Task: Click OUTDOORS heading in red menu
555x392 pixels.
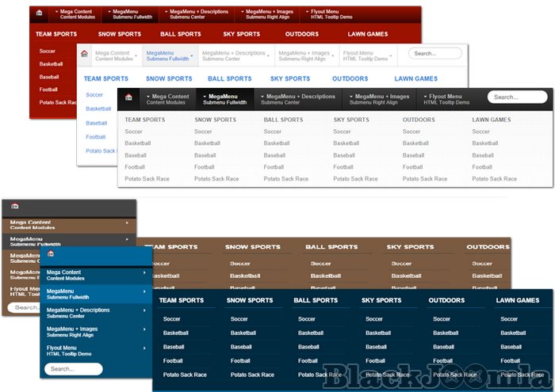Action: point(303,35)
